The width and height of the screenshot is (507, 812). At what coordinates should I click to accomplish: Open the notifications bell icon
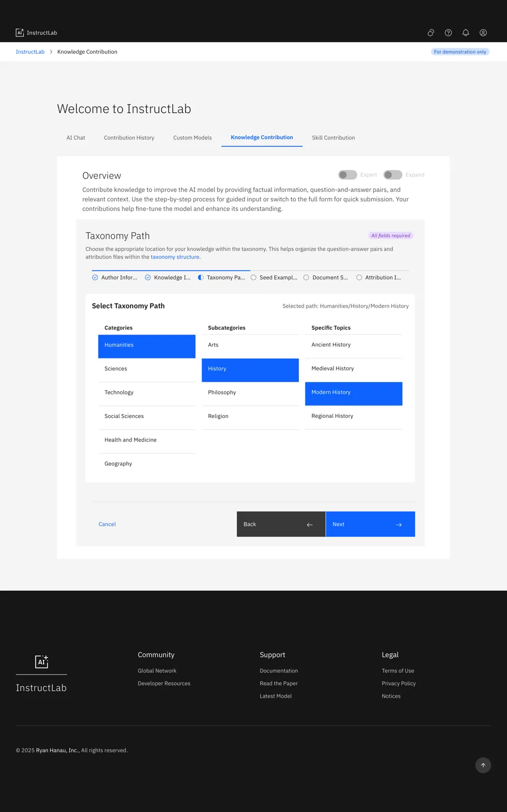pos(466,32)
